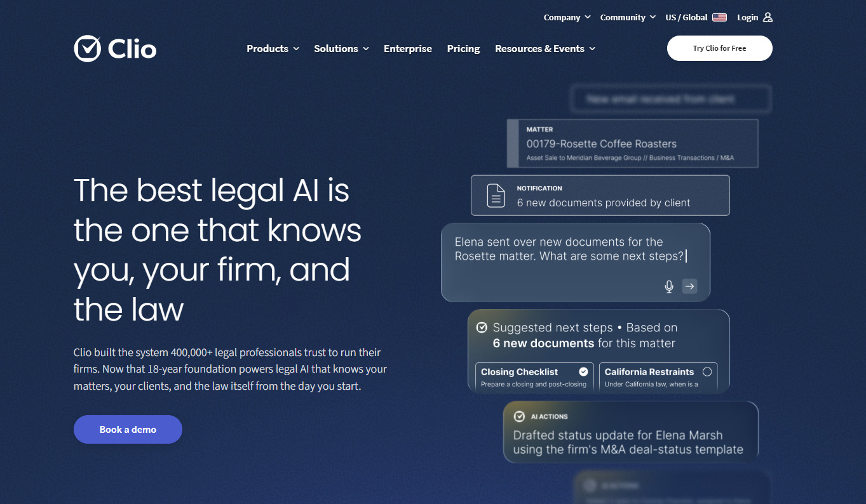
Task: Click the US flag icon
Action: (719, 18)
